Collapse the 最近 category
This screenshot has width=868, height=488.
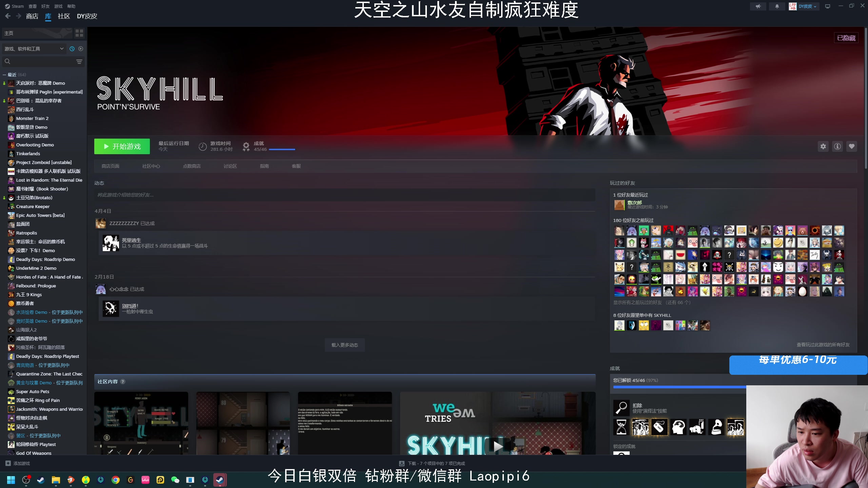tap(4, 75)
